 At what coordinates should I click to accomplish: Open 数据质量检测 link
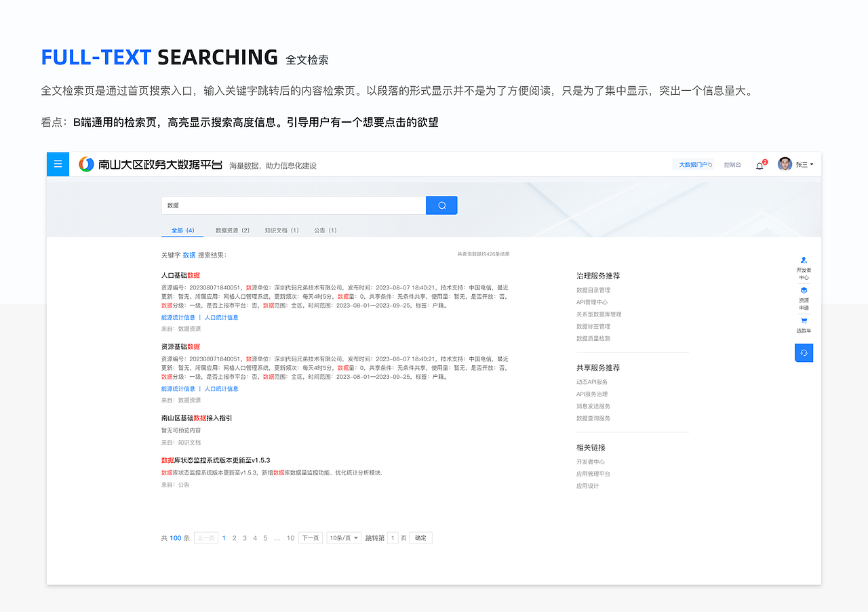point(593,338)
